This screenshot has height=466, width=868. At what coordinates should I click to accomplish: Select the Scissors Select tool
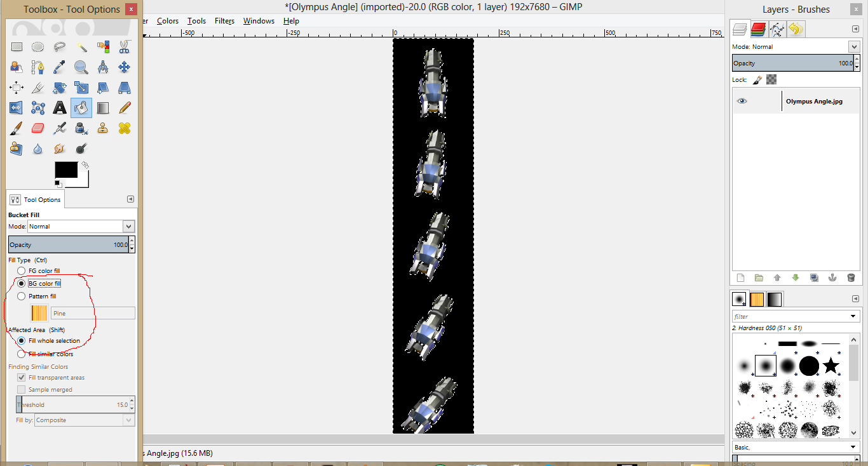point(125,46)
